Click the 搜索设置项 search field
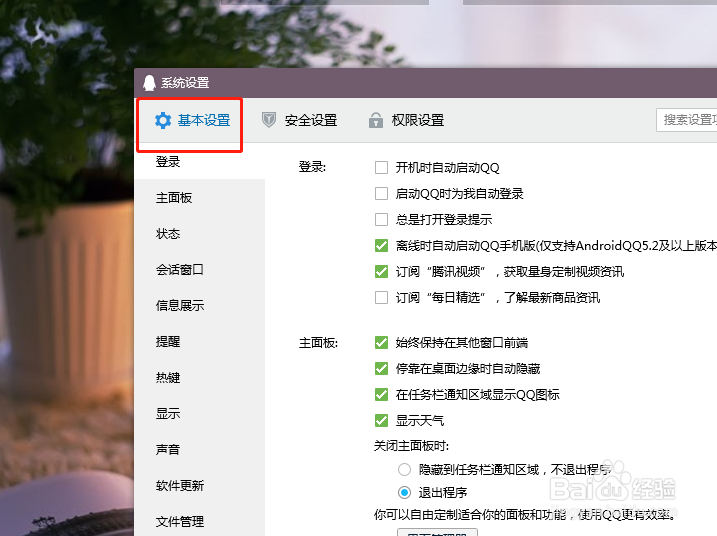Image resolution: width=717 pixels, height=536 pixels. click(686, 120)
